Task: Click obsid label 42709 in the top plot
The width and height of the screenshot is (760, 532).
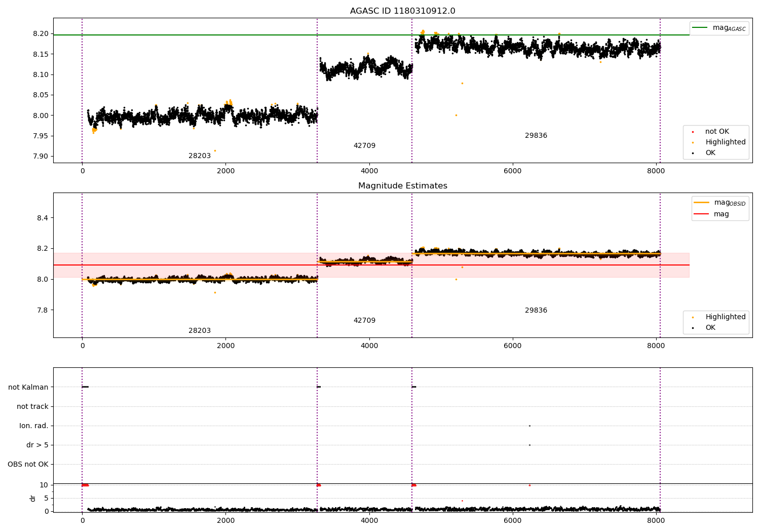Action: (x=364, y=146)
